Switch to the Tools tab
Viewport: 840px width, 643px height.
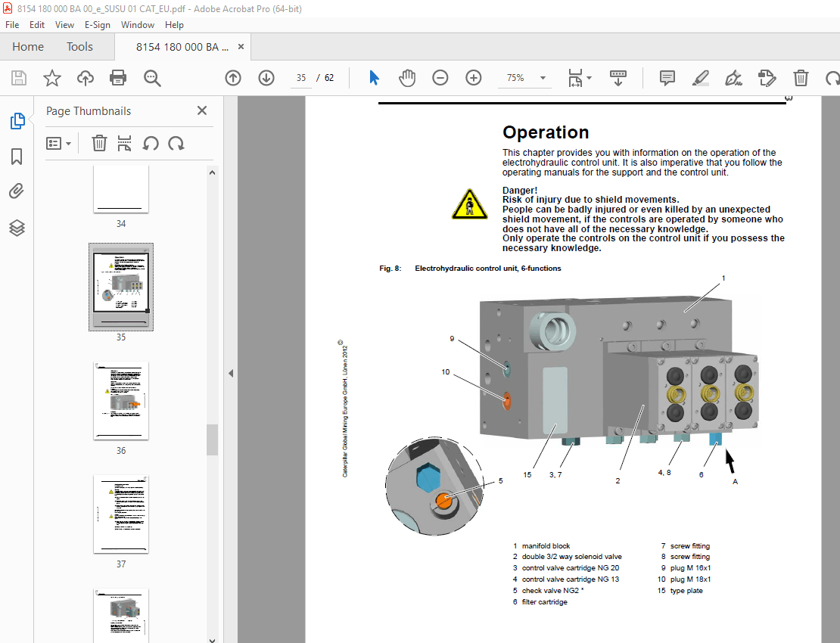(79, 47)
